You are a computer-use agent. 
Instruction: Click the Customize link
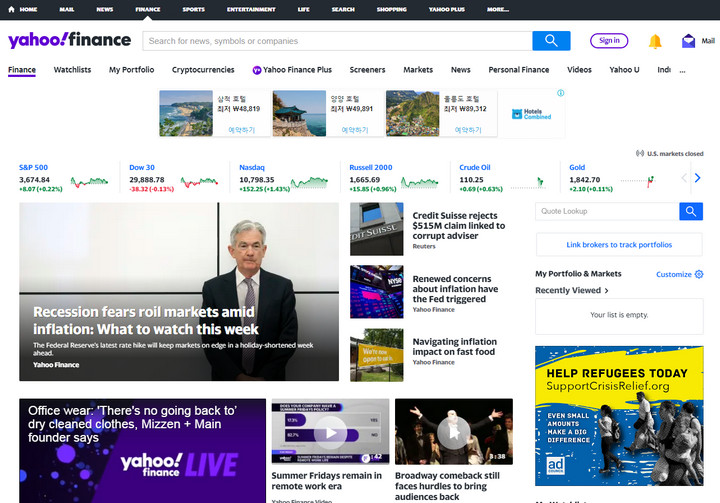click(x=674, y=274)
